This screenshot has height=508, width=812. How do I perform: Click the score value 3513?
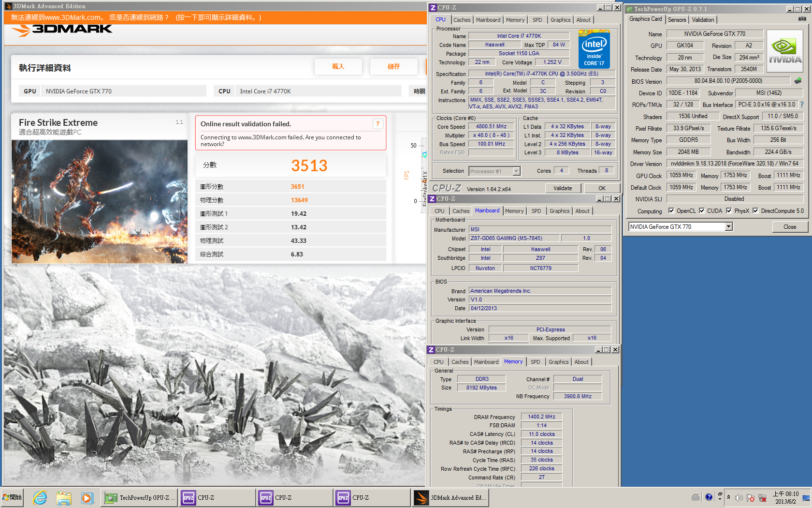(309, 166)
